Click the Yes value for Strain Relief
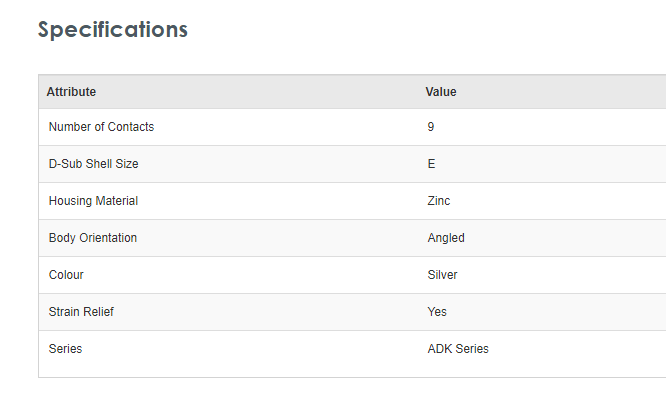 point(437,312)
